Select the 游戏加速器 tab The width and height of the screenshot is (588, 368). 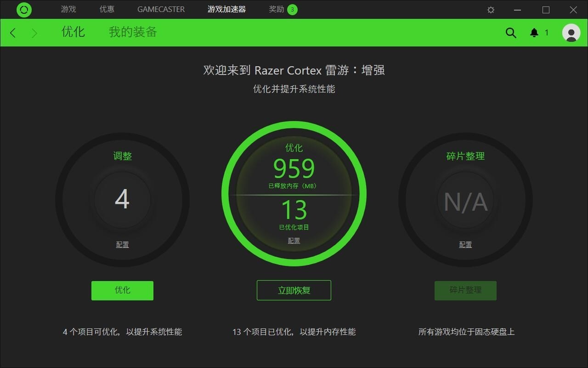(226, 9)
